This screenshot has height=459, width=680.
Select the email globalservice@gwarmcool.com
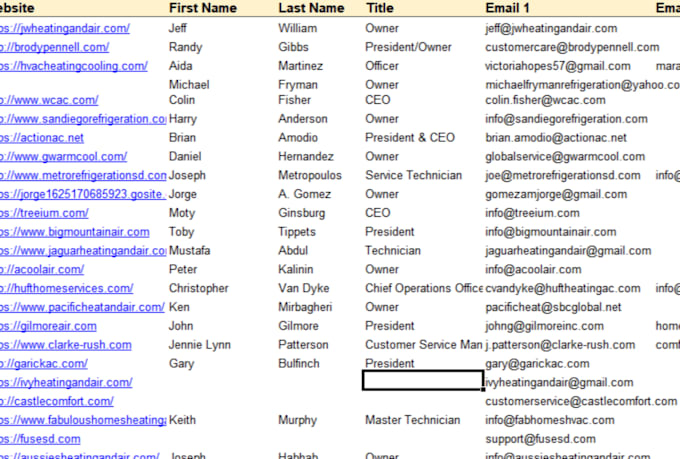[x=565, y=157]
